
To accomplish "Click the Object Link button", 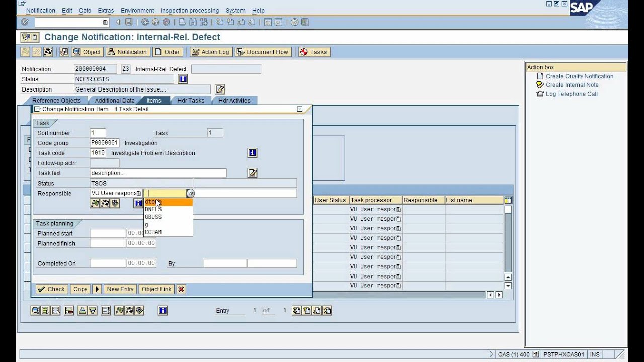I will [x=156, y=289].
